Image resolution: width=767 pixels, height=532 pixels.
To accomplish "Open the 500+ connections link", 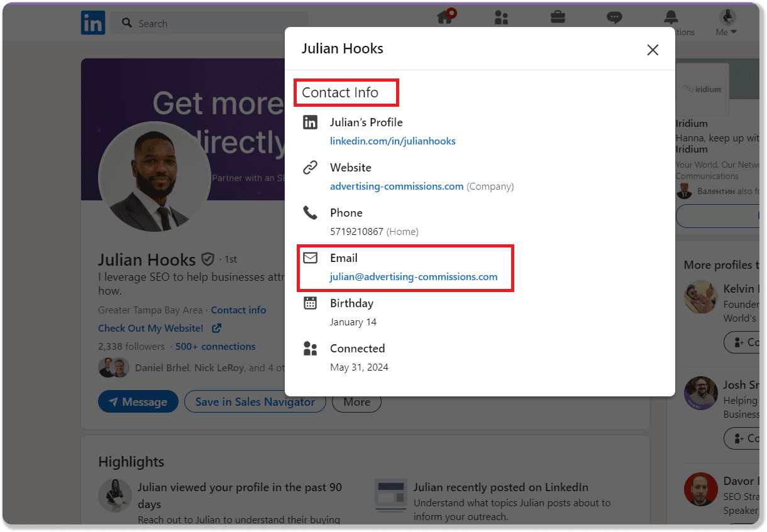I will (215, 347).
